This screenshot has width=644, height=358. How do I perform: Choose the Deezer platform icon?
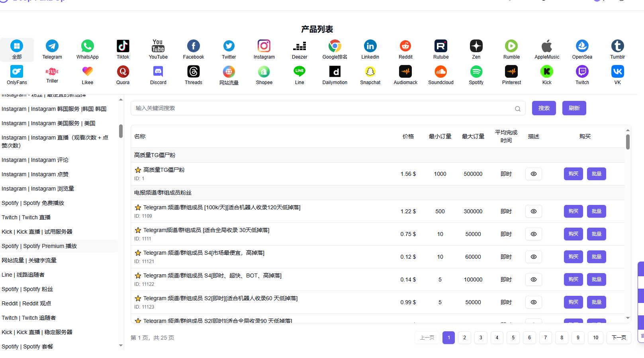[299, 46]
